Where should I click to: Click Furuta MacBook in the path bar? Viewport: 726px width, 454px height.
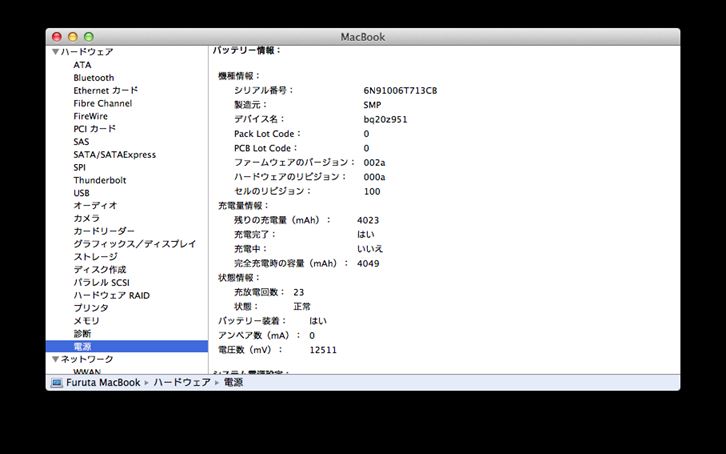click(x=103, y=383)
